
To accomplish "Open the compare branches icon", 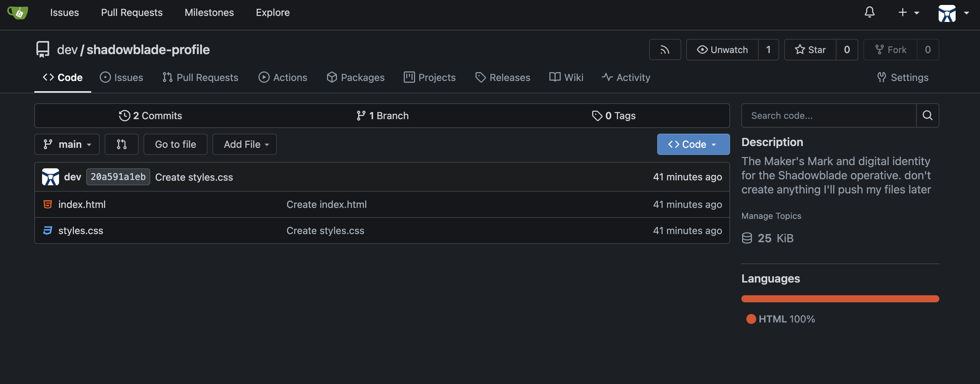I will point(121,144).
